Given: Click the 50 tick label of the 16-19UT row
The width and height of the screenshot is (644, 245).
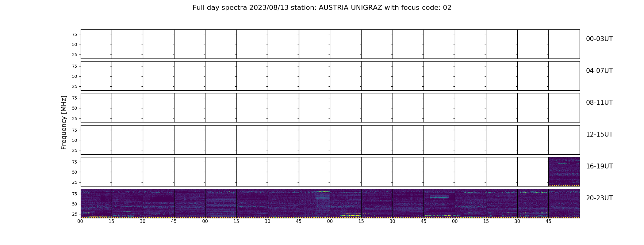Looking at the screenshot, I should [75, 172].
